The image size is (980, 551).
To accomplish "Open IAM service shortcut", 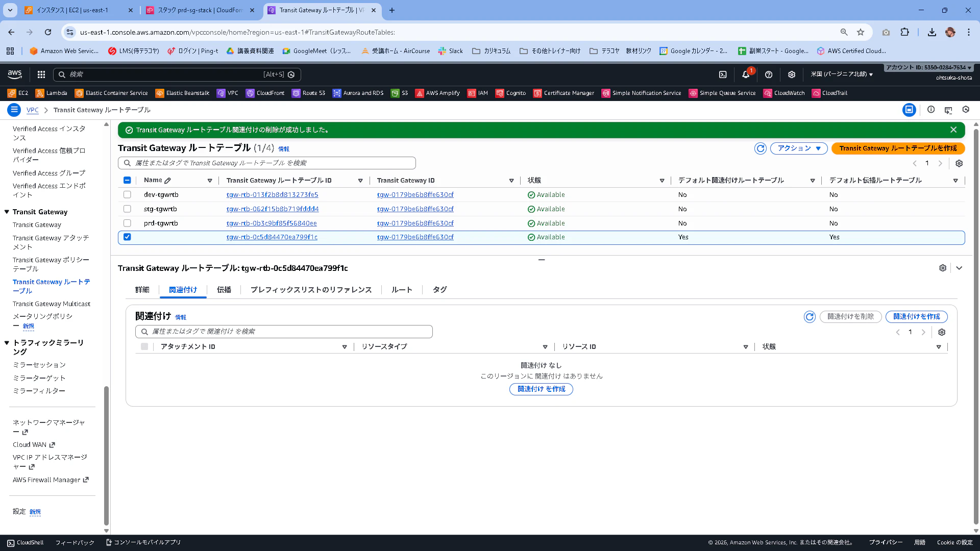I will [478, 93].
